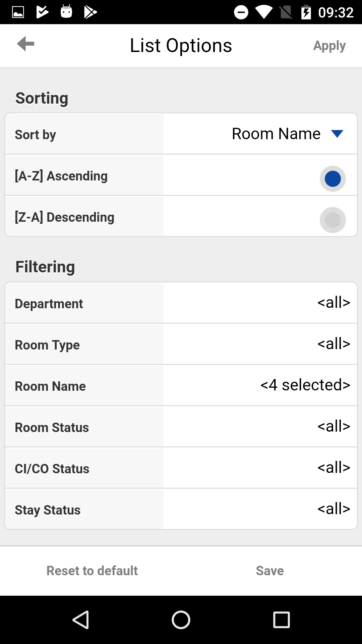The height and width of the screenshot is (644, 362).
Task: Tap the Android robot notification icon
Action: [x=66, y=12]
